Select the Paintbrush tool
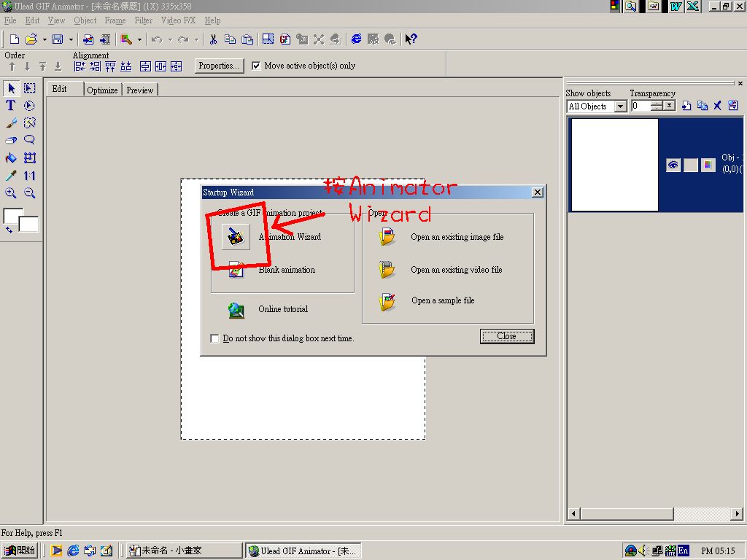Screen dimensions: 747x560 pos(11,123)
